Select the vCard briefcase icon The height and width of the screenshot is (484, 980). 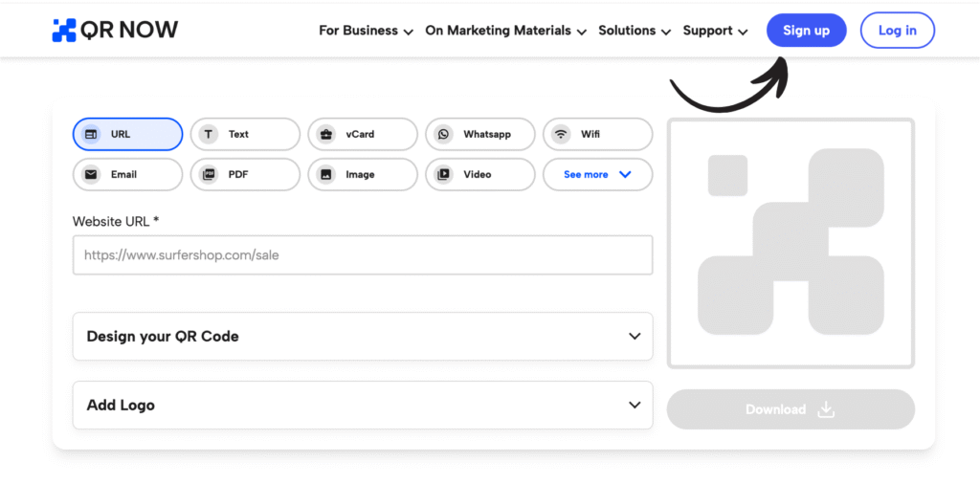point(325,134)
